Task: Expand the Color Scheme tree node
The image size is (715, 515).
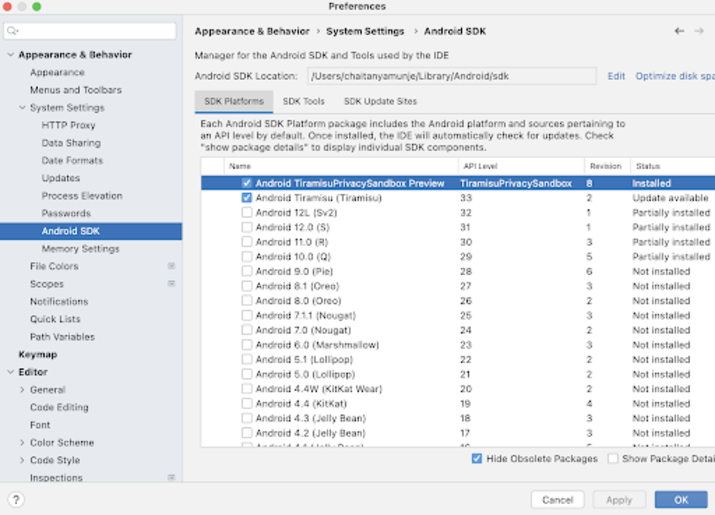Action: [x=23, y=443]
